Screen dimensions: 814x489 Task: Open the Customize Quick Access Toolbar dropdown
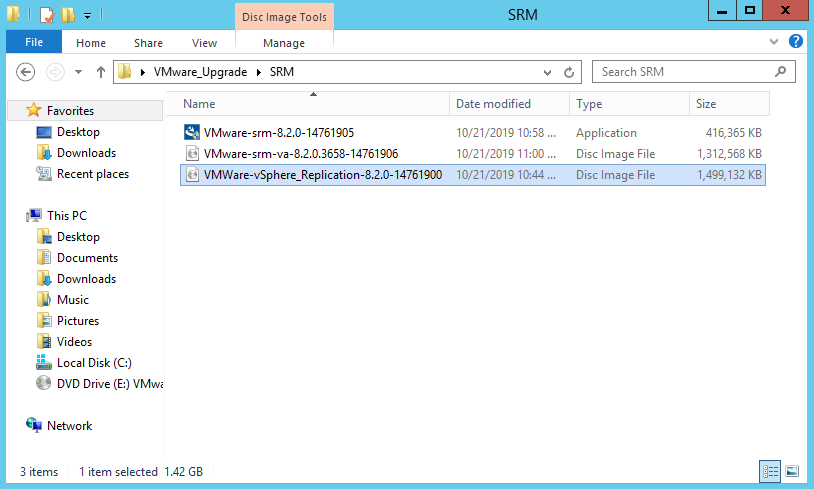coord(87,16)
